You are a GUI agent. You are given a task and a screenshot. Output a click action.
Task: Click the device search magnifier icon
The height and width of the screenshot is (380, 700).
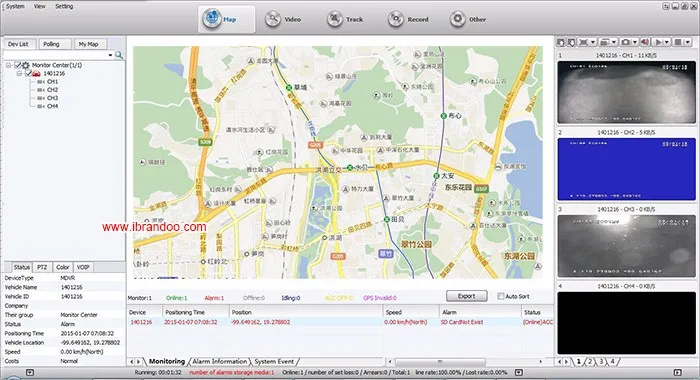pos(119,55)
